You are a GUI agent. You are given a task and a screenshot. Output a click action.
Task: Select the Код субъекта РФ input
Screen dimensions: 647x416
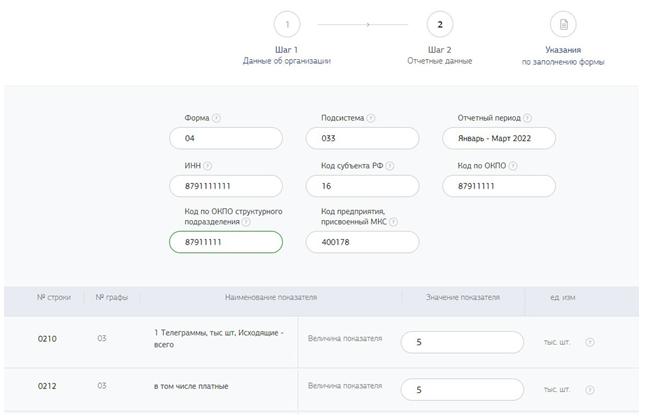[x=362, y=187]
